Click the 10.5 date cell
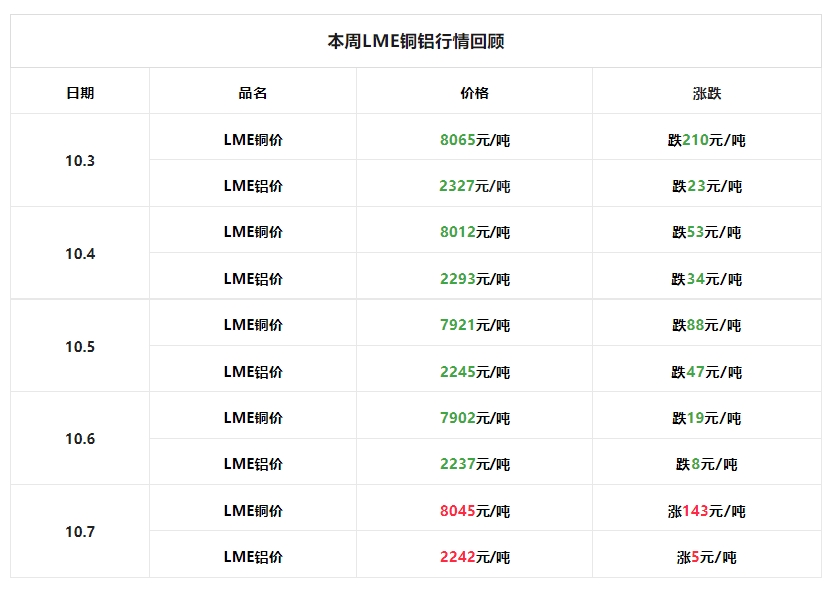832x591 pixels. [80, 347]
